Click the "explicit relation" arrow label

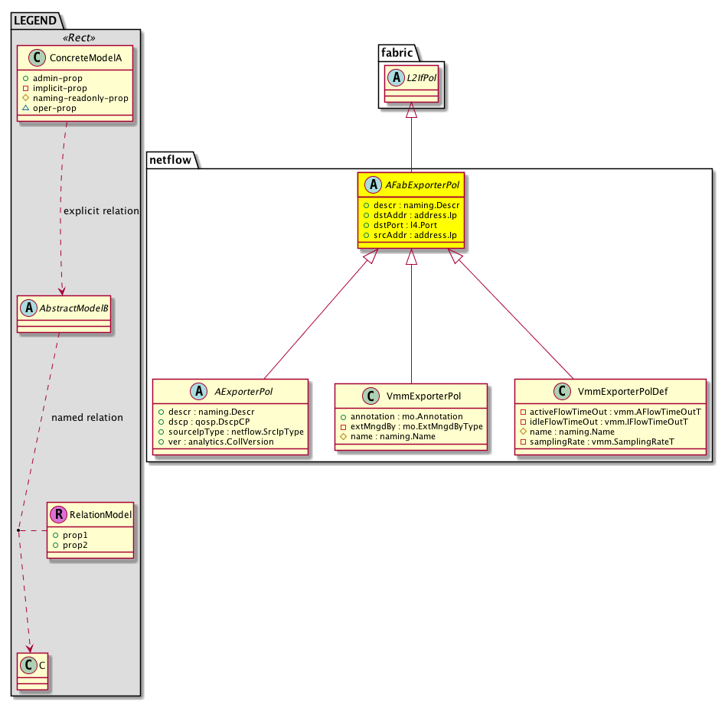103,210
